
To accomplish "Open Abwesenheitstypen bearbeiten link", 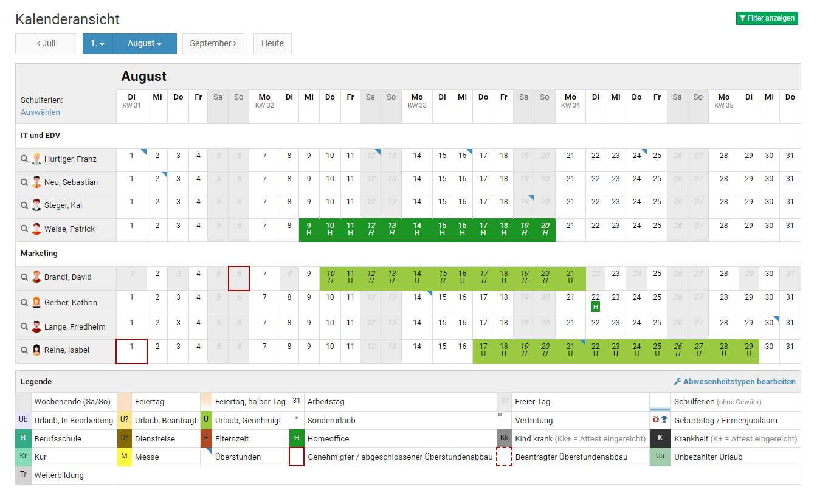I will coord(734,382).
